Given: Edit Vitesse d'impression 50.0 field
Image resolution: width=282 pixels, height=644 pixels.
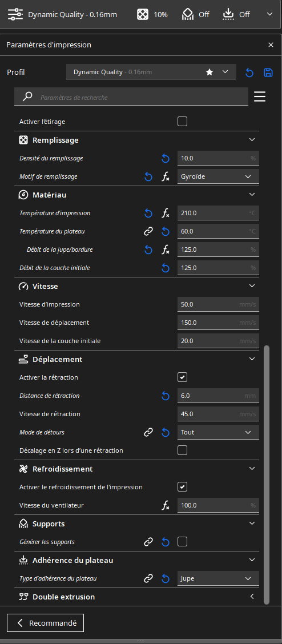Looking at the screenshot, I should (x=218, y=304).
